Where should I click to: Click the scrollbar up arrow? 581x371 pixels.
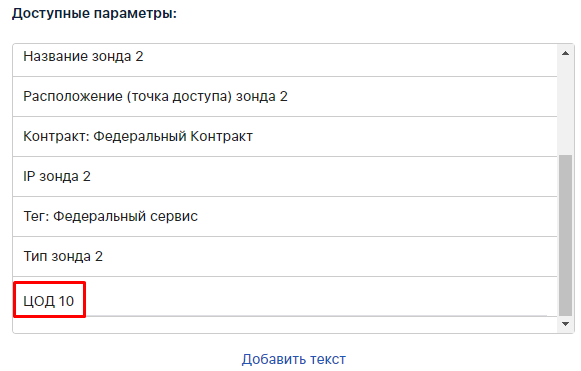pyautogui.click(x=565, y=53)
